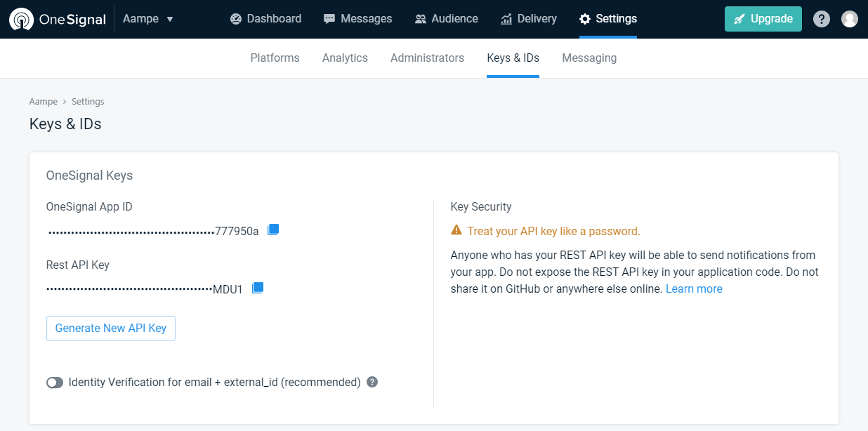Select the Keys & IDs tab
This screenshot has height=431, width=868.
coord(513,58)
